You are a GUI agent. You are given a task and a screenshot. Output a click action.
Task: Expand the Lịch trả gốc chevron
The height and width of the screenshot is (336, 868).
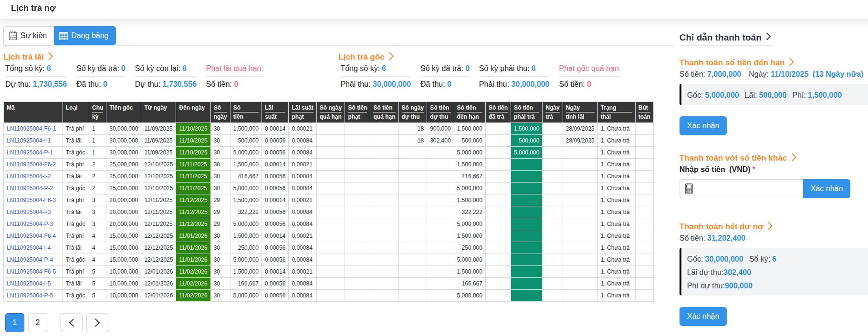391,57
